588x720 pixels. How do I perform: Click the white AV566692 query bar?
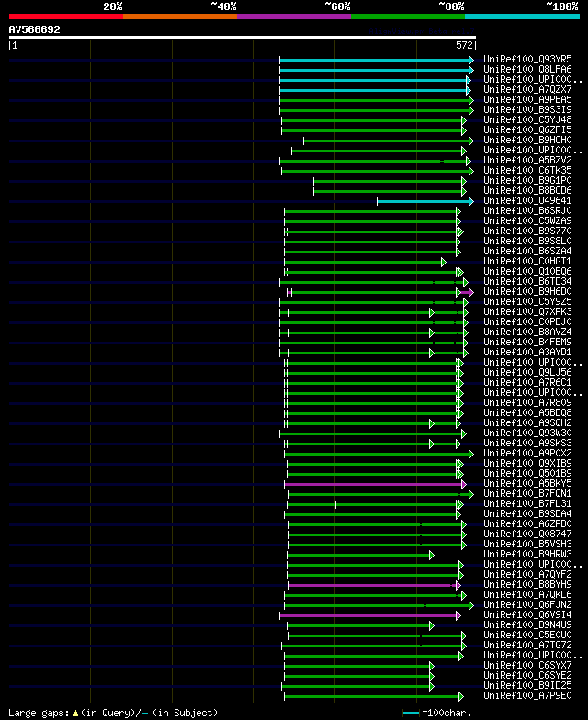point(243,38)
